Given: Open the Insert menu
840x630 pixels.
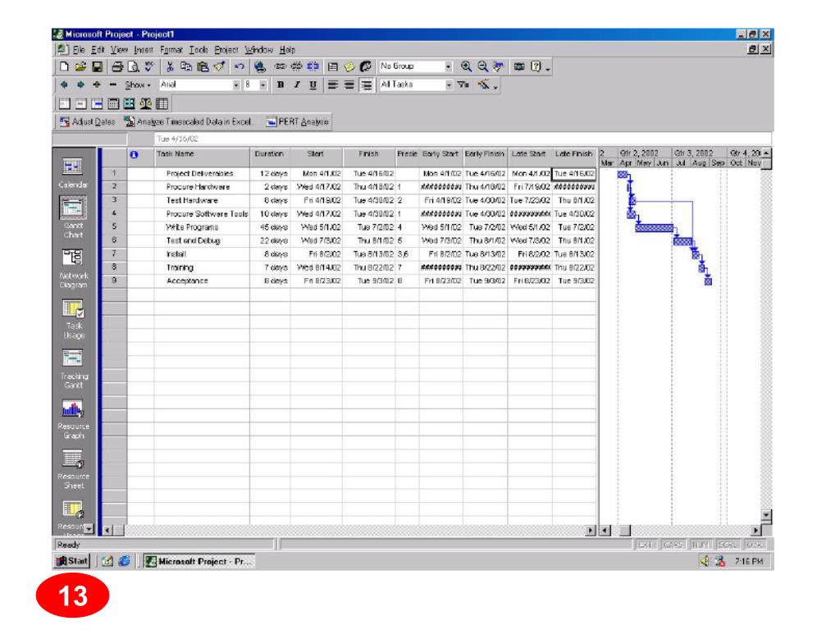Looking at the screenshot, I should (144, 50).
